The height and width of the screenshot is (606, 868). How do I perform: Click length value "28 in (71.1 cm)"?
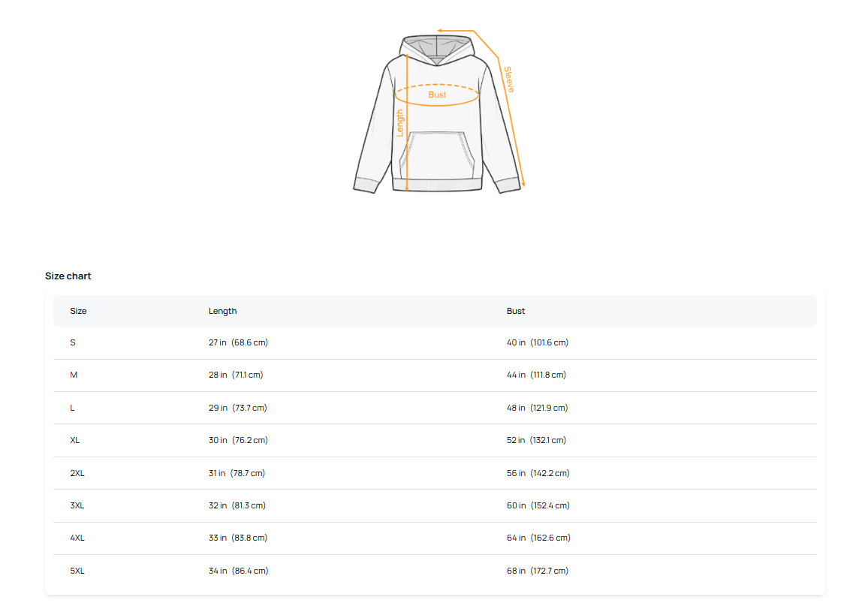click(x=236, y=375)
